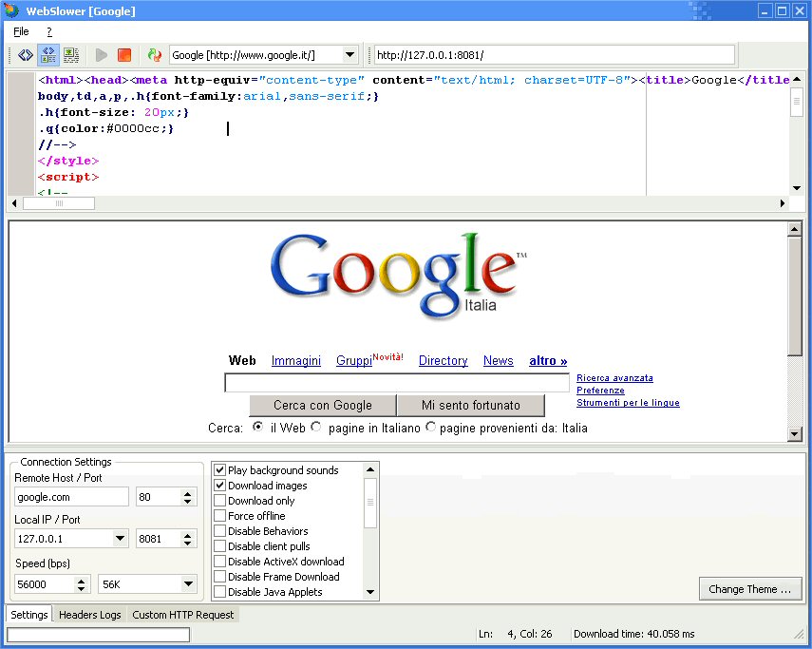
Task: Click the Google Italia logo image
Action: [398, 275]
